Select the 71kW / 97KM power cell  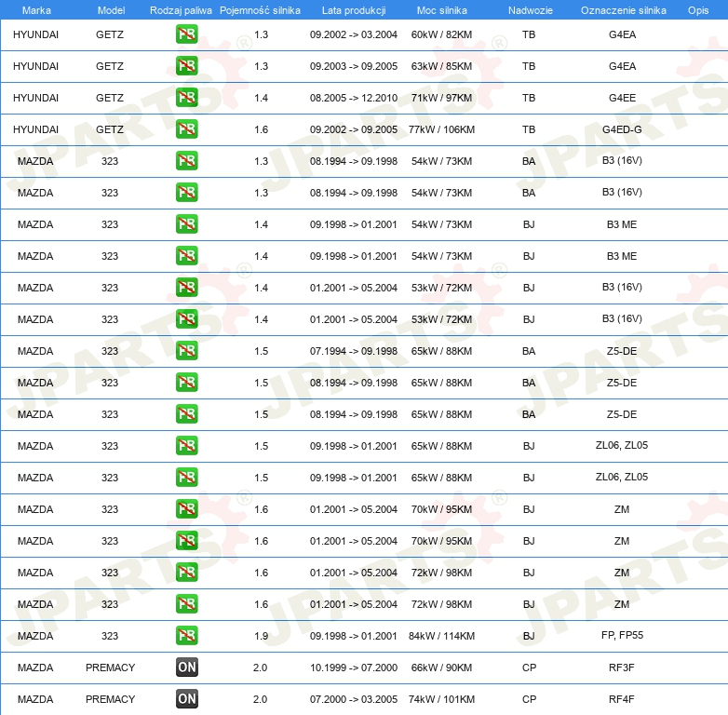(441, 98)
